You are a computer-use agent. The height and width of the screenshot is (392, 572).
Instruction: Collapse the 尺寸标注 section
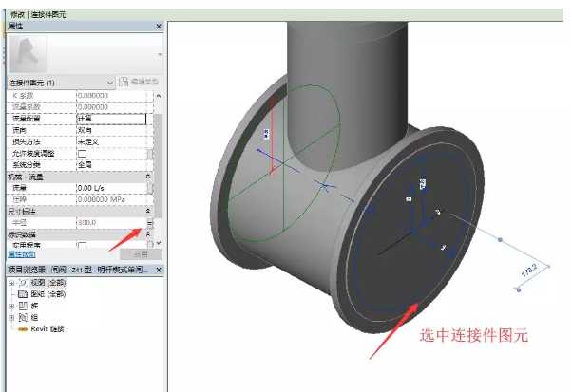point(147,211)
